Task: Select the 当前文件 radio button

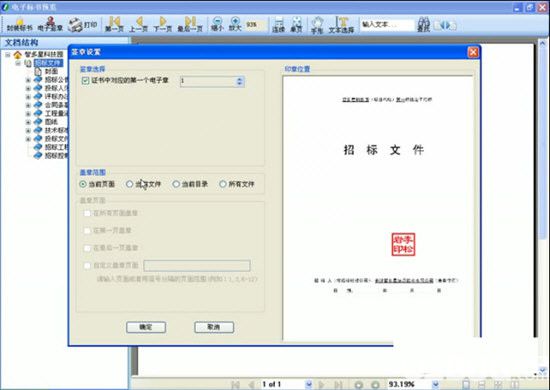Action: [129, 184]
